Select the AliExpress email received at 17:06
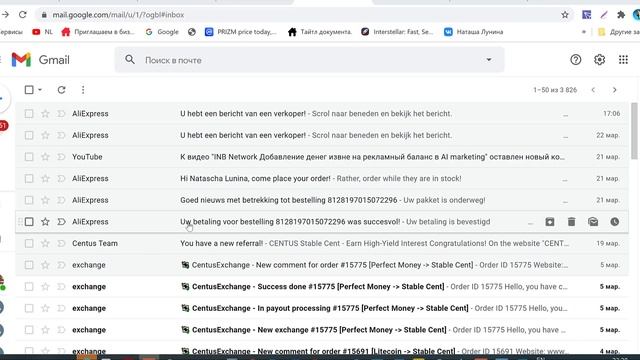The height and width of the screenshot is (360, 640). pos(29,113)
